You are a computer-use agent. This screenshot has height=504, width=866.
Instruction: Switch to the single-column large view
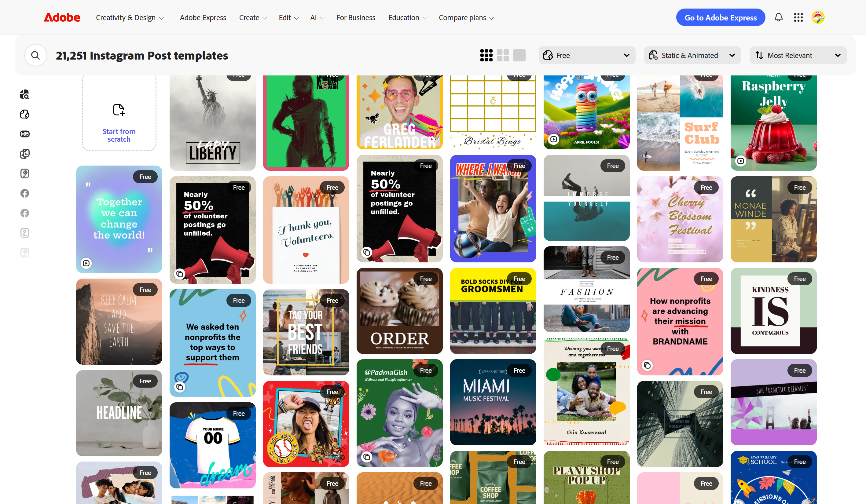tap(519, 55)
